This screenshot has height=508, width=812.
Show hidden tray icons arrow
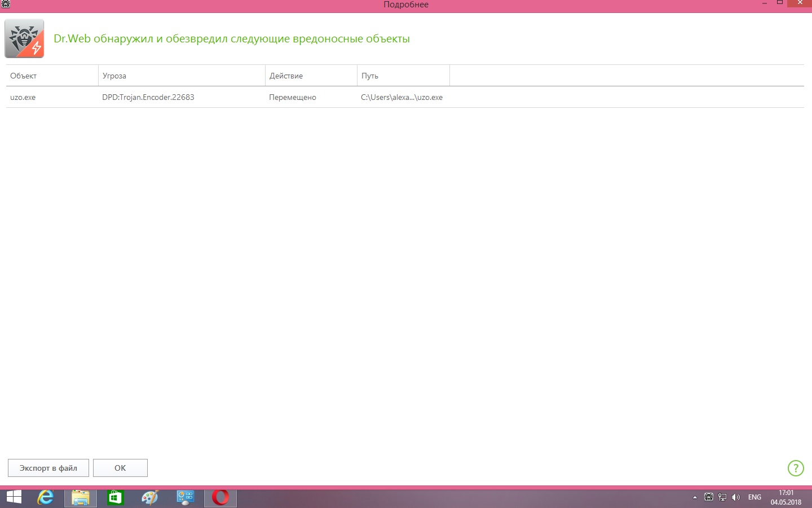[x=695, y=497]
